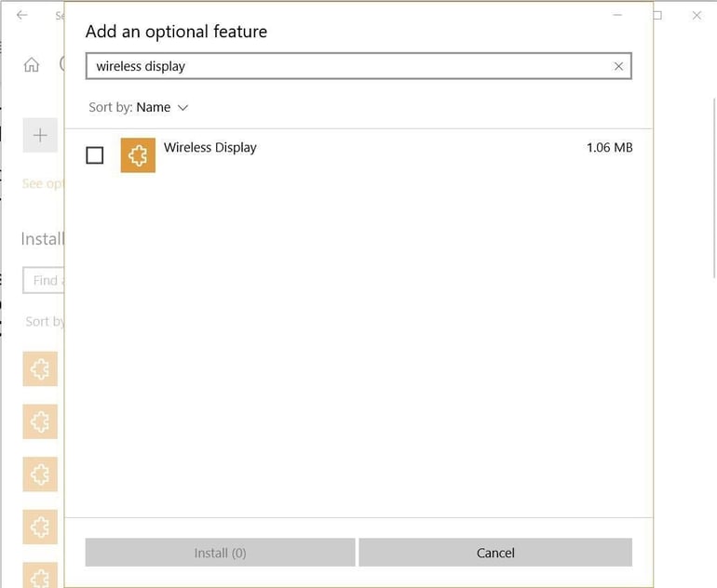This screenshot has width=717, height=588.
Task: Click the 1.06 MB size label
Action: click(609, 147)
